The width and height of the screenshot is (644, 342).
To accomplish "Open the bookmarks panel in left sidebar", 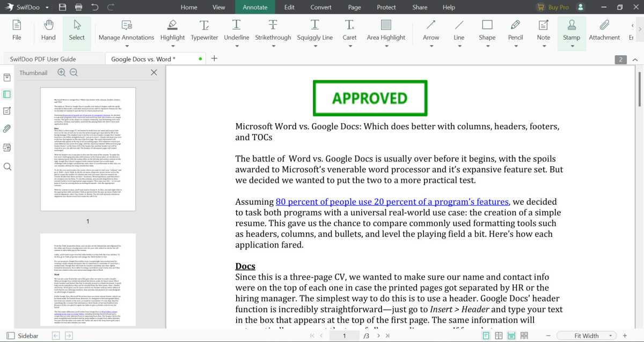I will pos(8,78).
